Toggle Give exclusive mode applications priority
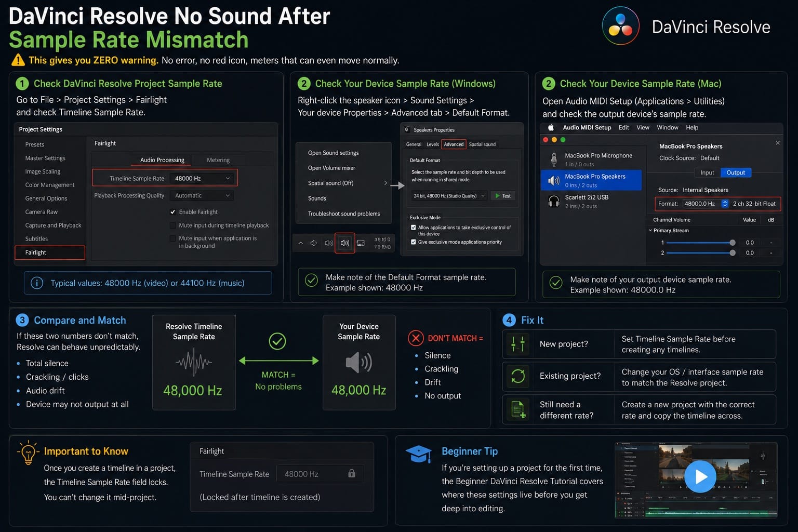Viewport: 798px width, 532px height. [414, 242]
